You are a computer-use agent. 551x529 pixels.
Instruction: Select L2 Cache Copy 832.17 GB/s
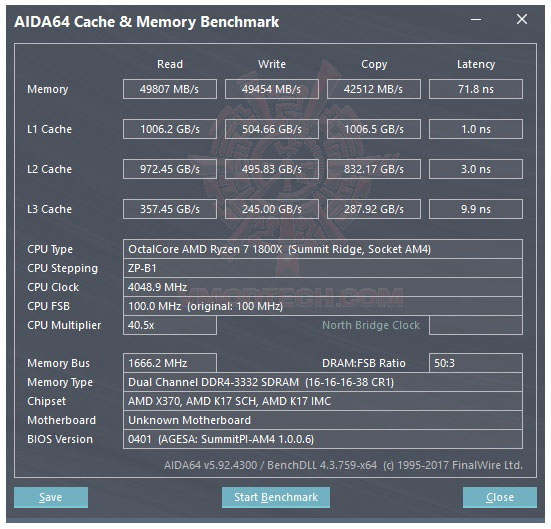click(x=374, y=169)
